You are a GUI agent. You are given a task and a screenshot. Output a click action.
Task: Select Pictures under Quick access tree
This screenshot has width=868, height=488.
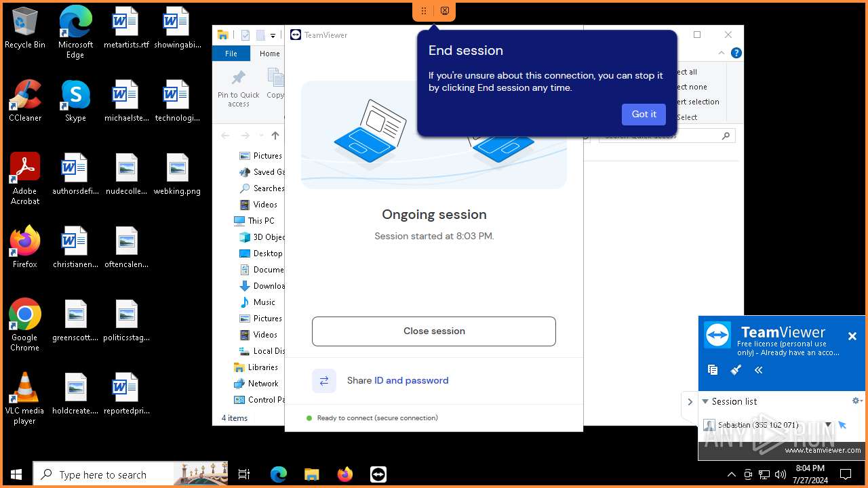click(260, 156)
